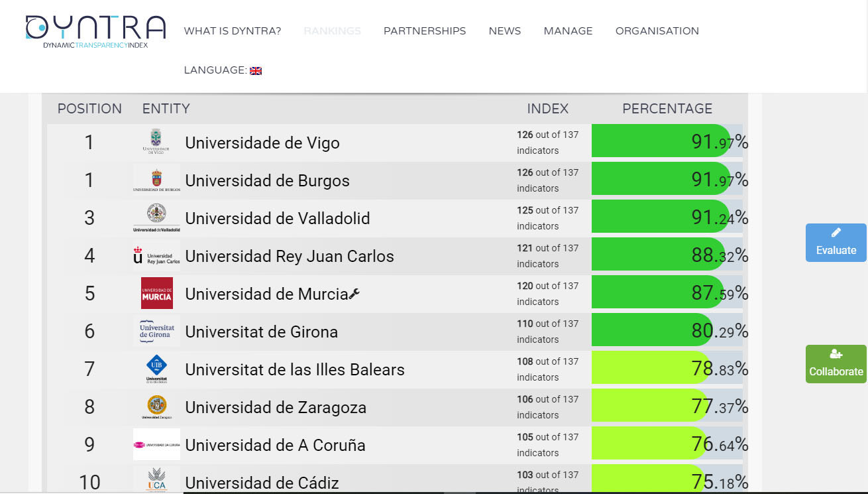Click '121 out of 137 indicators' text
The height and width of the screenshot is (494, 868).
[548, 256]
